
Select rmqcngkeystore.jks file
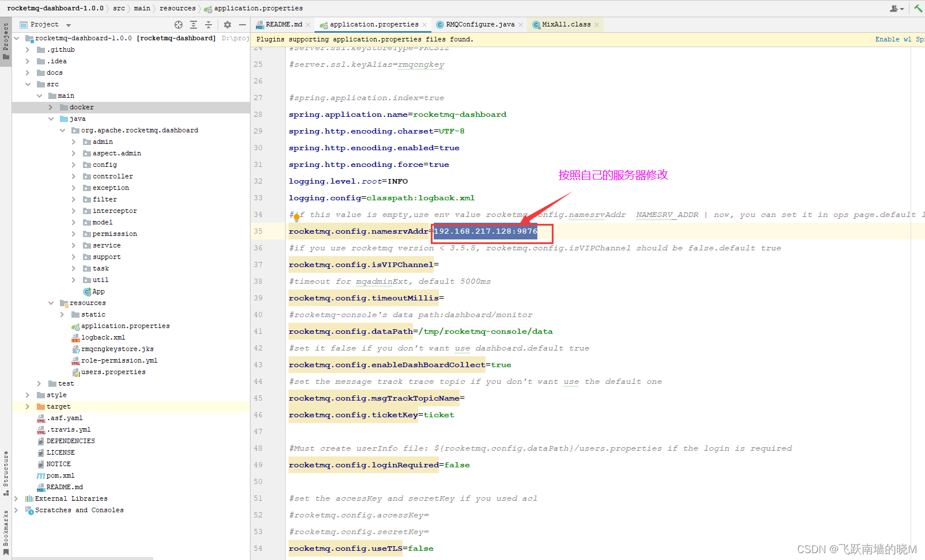coord(117,349)
